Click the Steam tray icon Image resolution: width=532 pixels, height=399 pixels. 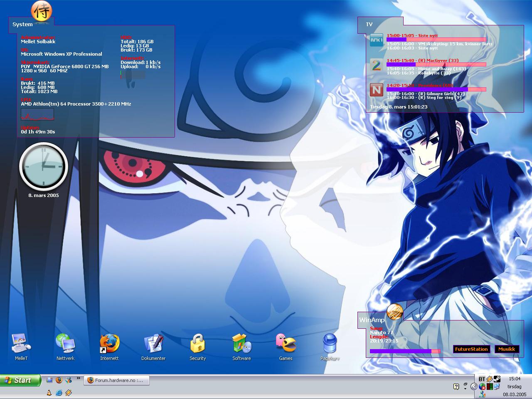[x=497, y=379]
